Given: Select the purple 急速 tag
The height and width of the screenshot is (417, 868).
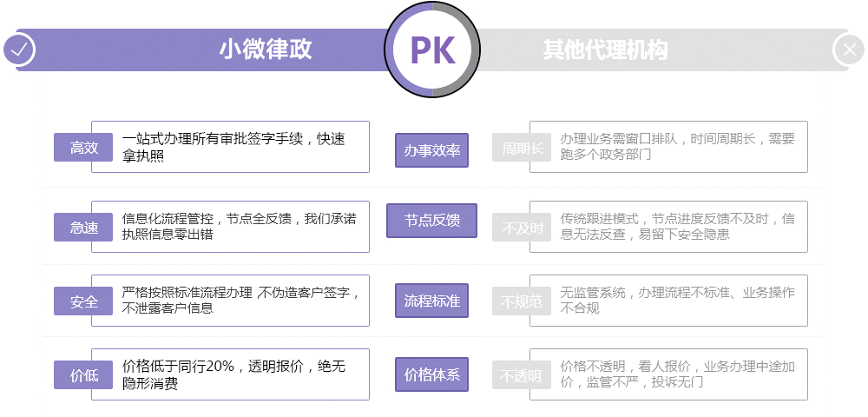Looking at the screenshot, I should click(83, 227).
